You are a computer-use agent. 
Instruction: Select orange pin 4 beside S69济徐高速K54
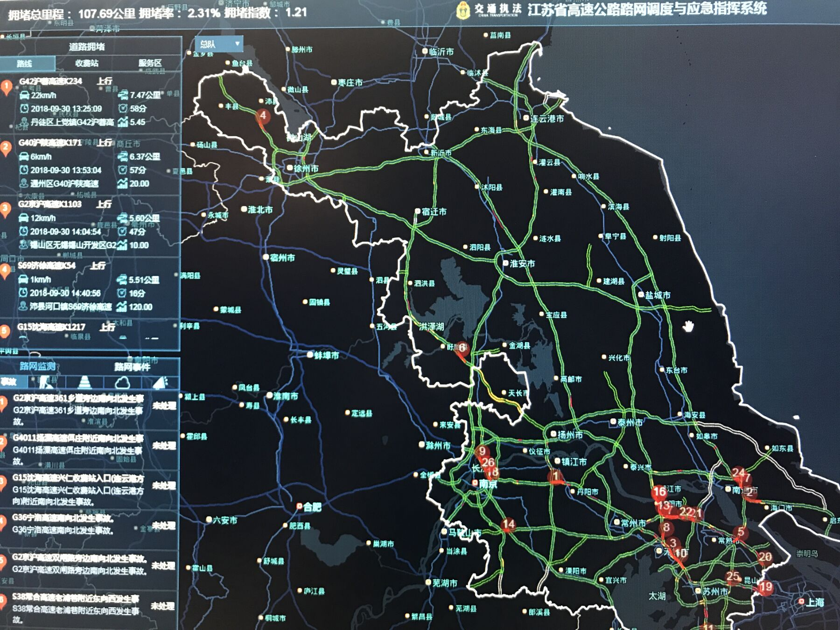(5, 271)
